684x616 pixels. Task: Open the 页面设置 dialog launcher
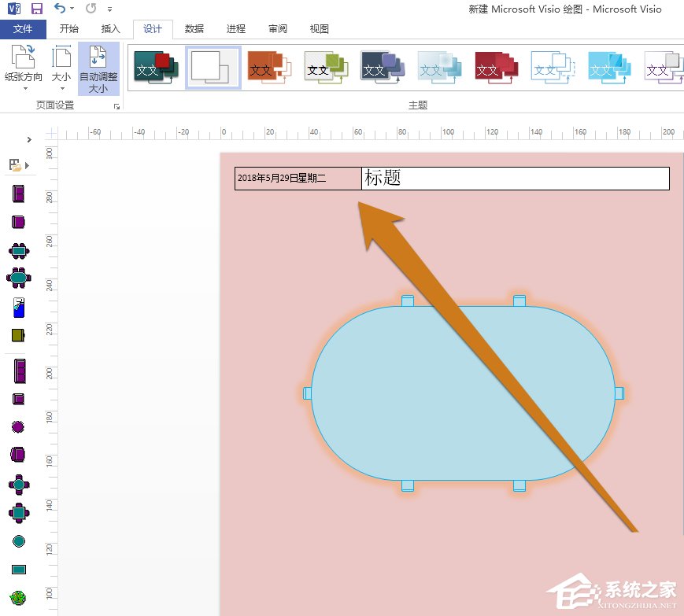click(117, 105)
